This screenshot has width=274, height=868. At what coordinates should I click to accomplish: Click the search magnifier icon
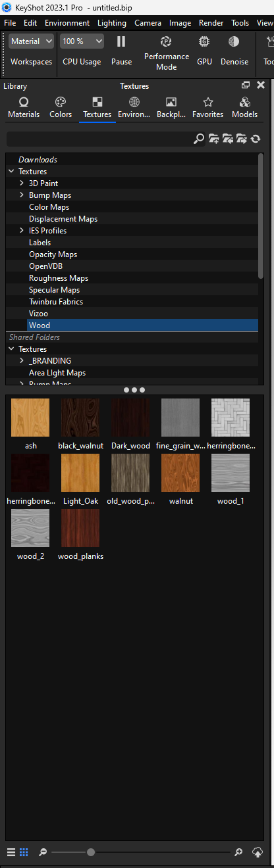[199, 139]
